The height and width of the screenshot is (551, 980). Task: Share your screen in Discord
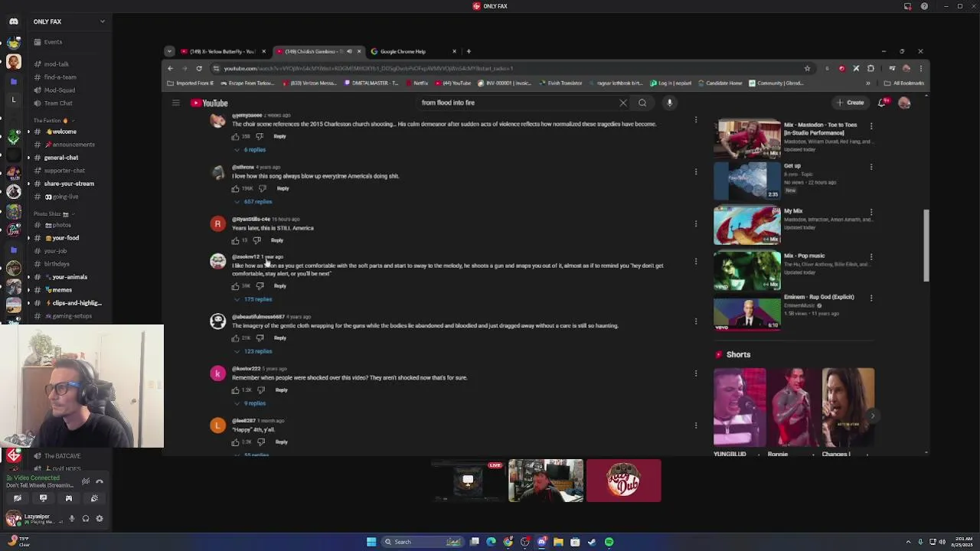click(x=43, y=498)
